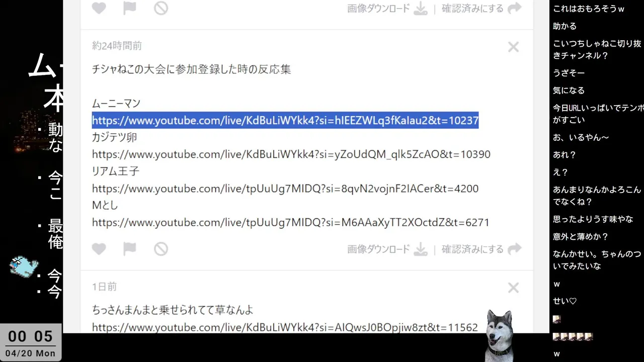
Task: Click 確認済みにする under チシャねこの大会 post
Action: (472, 249)
